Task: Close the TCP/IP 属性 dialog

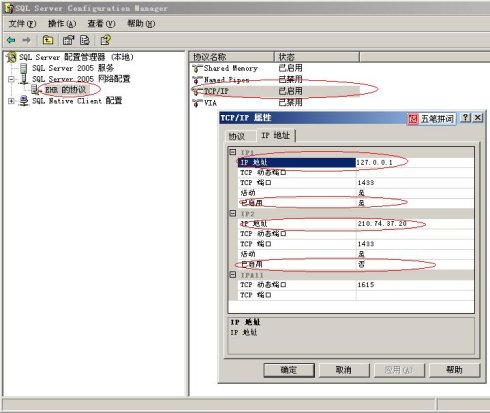Action: pos(478,117)
